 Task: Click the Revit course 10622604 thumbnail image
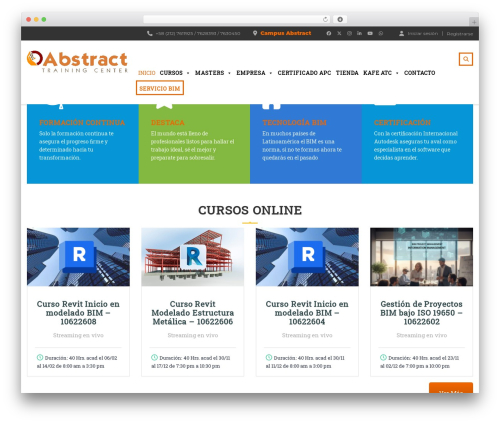coord(307,257)
